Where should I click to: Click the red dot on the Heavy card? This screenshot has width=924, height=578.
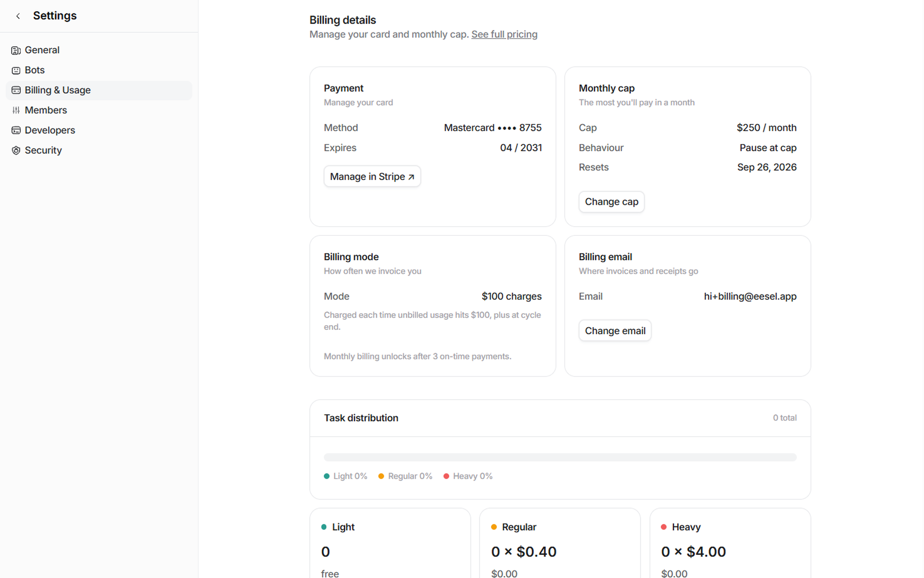click(x=664, y=527)
